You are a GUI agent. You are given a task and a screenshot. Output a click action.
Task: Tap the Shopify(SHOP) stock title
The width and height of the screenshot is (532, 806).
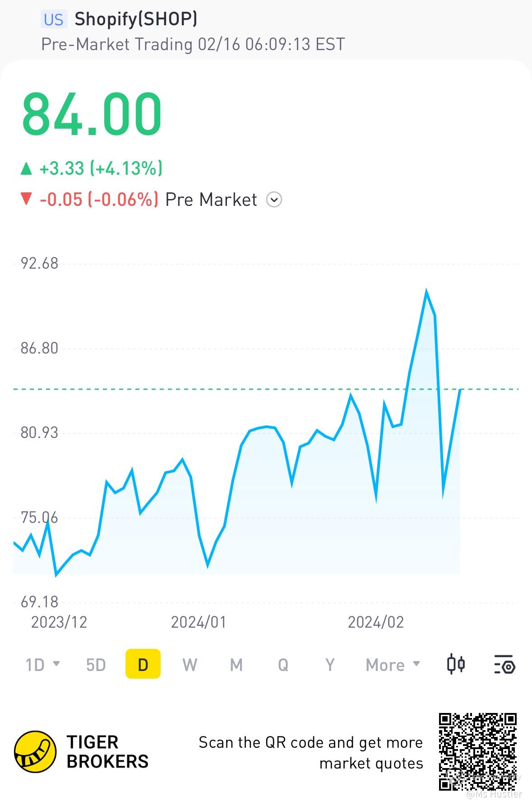click(x=136, y=19)
